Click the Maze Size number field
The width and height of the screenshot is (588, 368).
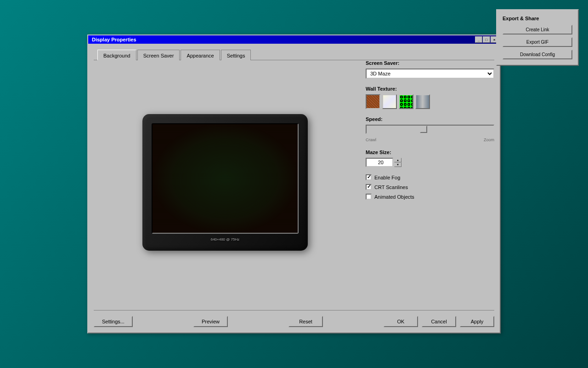[x=379, y=162]
